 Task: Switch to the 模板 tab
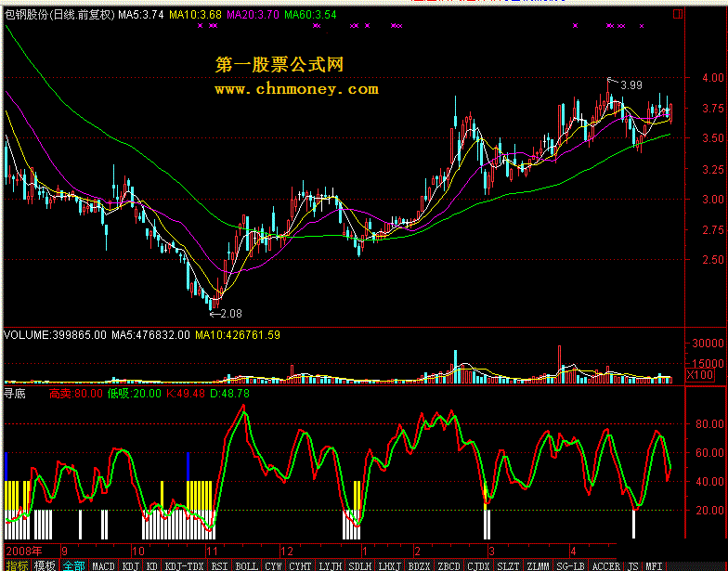pos(45,565)
